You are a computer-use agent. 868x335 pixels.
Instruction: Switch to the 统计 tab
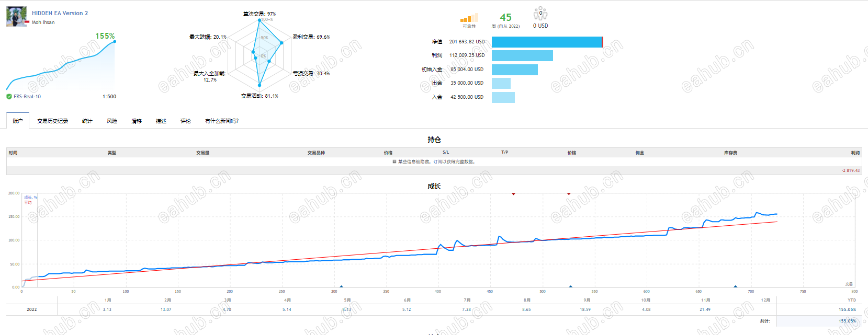87,121
